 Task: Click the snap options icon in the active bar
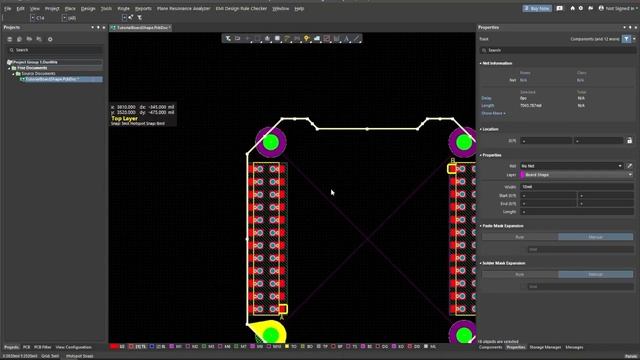(x=238, y=38)
